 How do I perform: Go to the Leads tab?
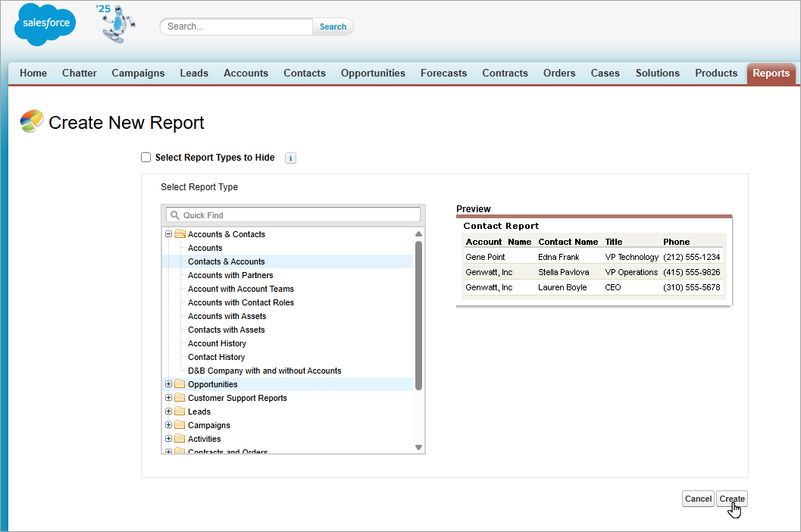coord(194,73)
